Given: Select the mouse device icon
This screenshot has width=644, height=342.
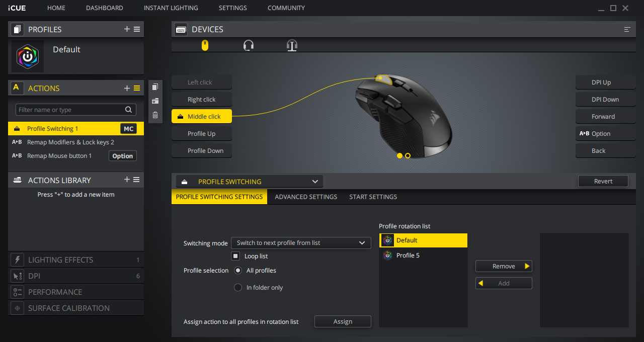Looking at the screenshot, I should 205,46.
